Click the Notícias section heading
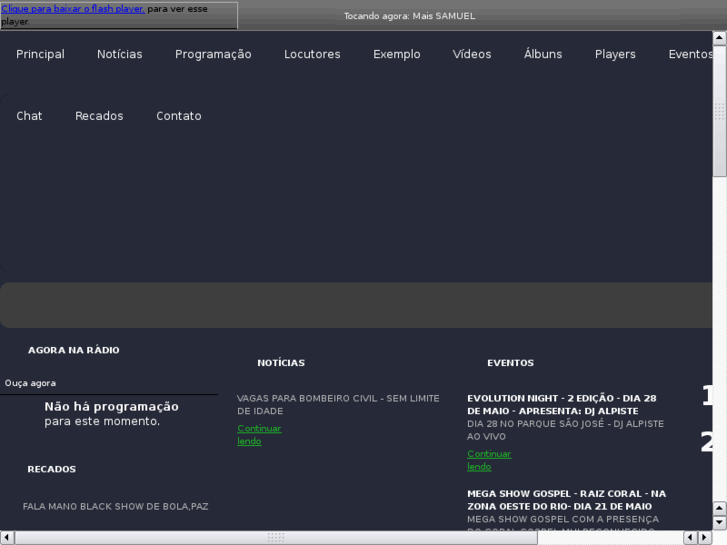 tap(281, 363)
